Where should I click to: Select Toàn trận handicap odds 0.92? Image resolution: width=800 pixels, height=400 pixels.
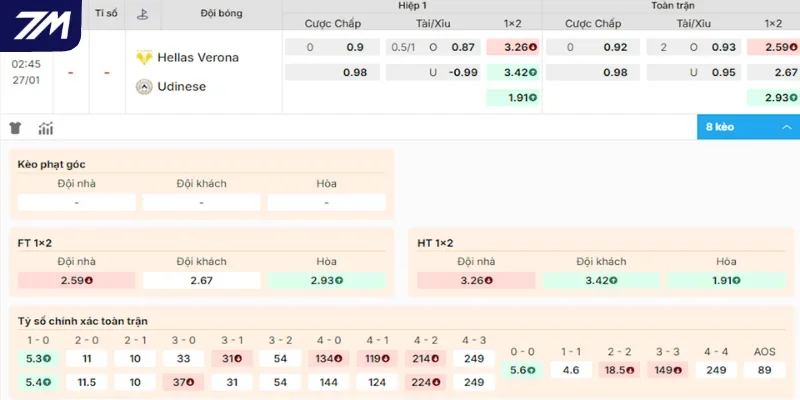pos(593,47)
